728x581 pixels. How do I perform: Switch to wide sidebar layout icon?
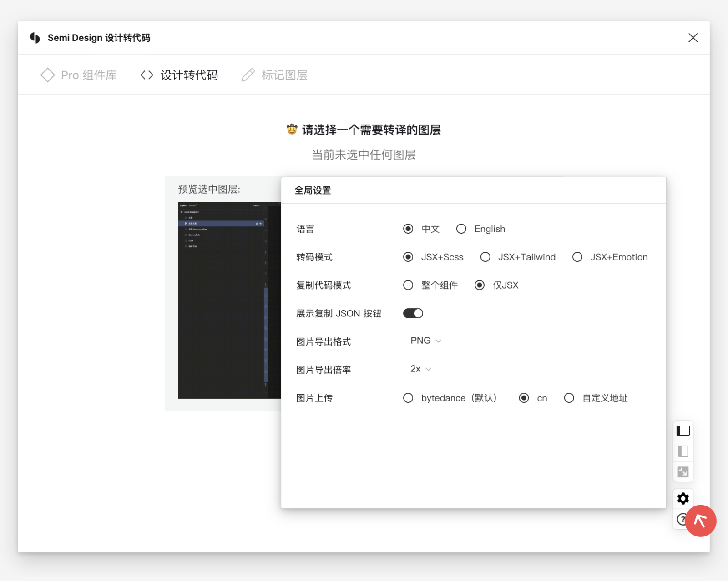[683, 431]
